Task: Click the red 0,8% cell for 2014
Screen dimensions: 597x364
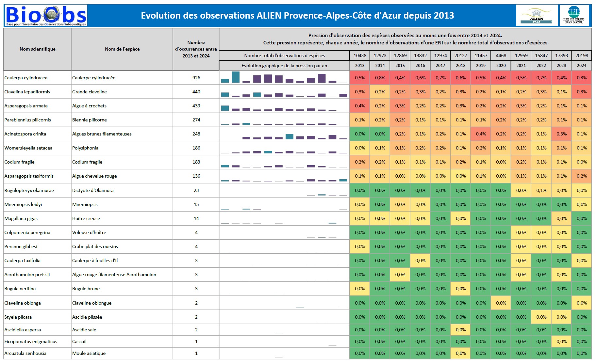Action: coord(380,78)
